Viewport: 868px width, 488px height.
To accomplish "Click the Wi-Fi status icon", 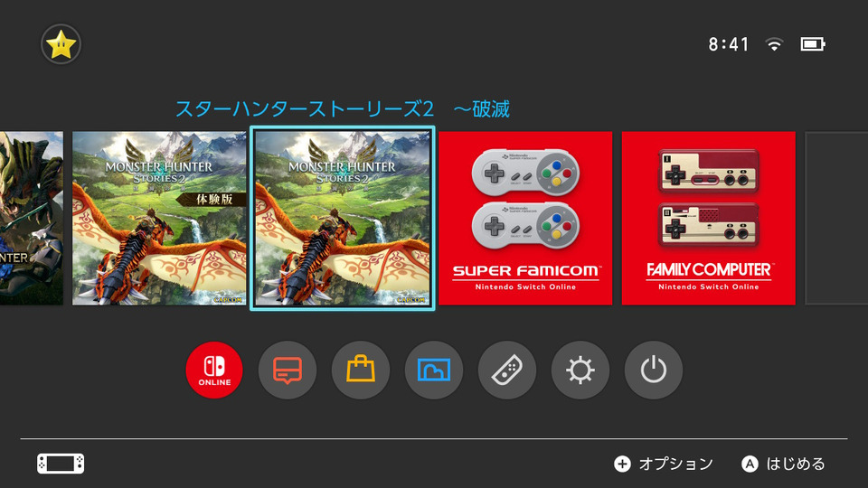I will pos(774,44).
